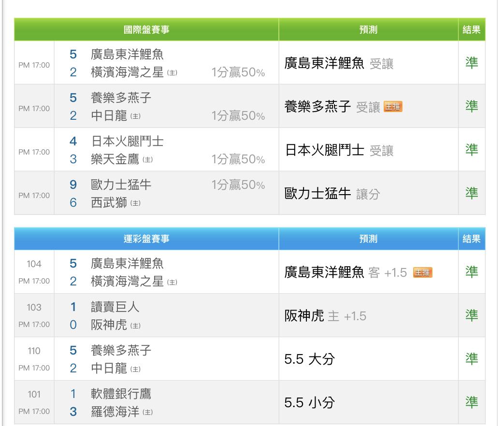Click the 國際盤賽事 header
This screenshot has height=426, width=504.
click(146, 29)
